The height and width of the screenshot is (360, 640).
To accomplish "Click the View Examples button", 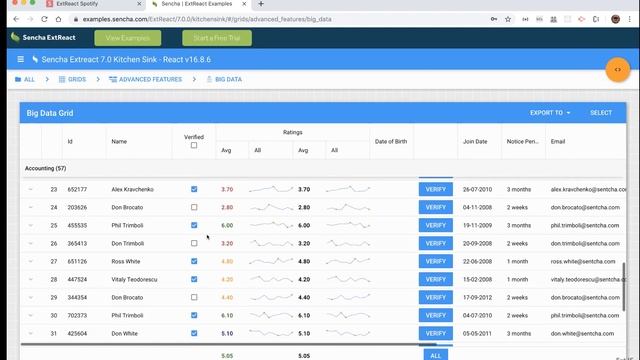I will coord(128,38).
